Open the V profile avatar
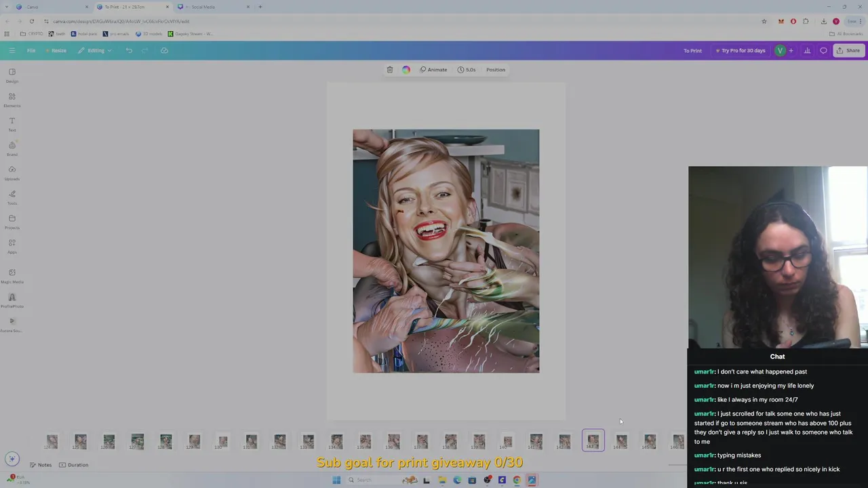 [x=780, y=51]
